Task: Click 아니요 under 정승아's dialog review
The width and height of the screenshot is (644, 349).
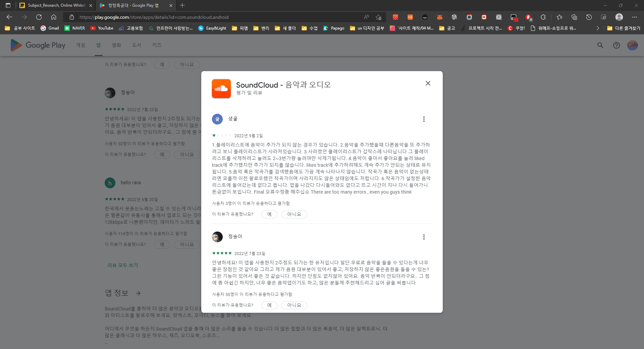Action: (294, 305)
